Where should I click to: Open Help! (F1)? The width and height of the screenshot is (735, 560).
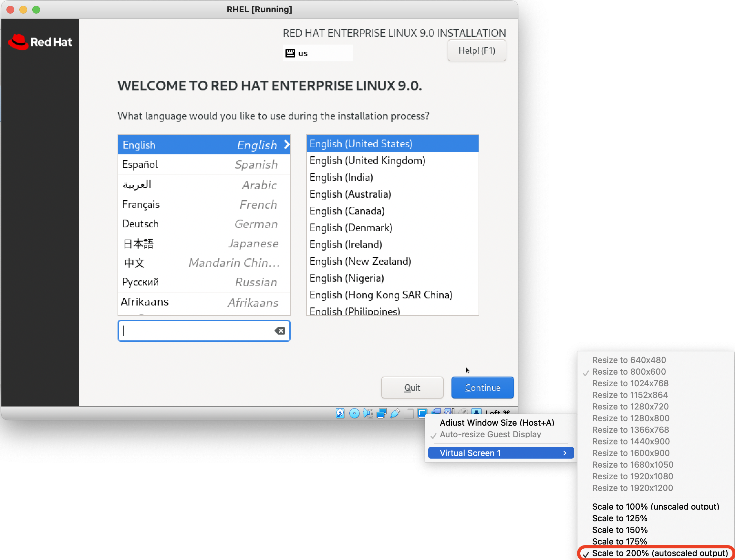pyautogui.click(x=477, y=51)
